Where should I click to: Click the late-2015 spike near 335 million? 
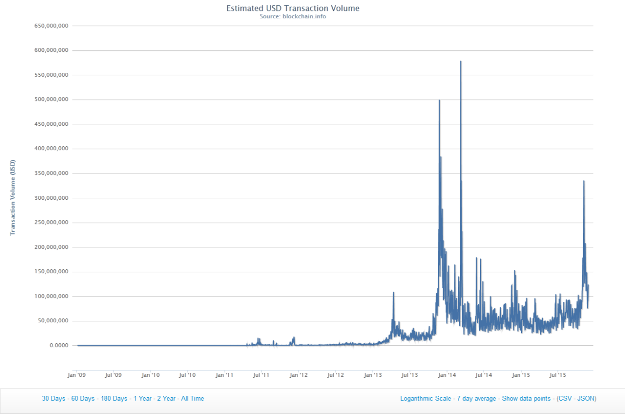[584, 182]
